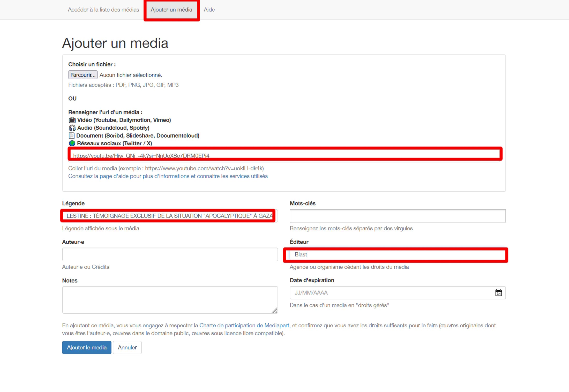Click the Auteur·e input field

point(170,254)
